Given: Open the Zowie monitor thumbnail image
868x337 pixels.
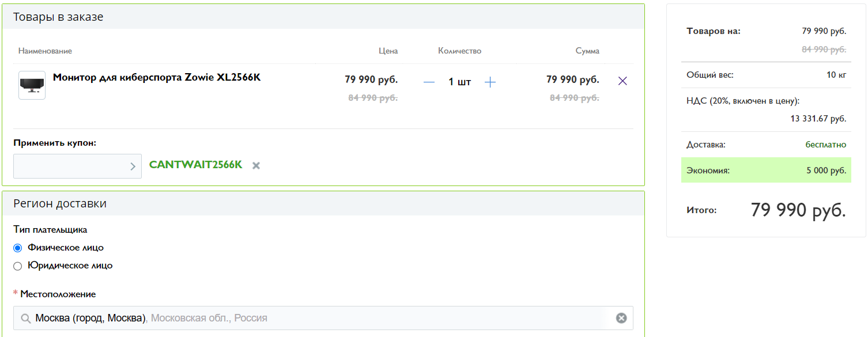Looking at the screenshot, I should point(32,85).
